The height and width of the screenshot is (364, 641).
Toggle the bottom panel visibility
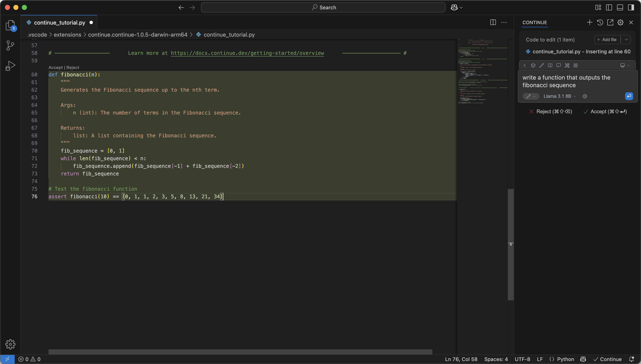(x=620, y=7)
